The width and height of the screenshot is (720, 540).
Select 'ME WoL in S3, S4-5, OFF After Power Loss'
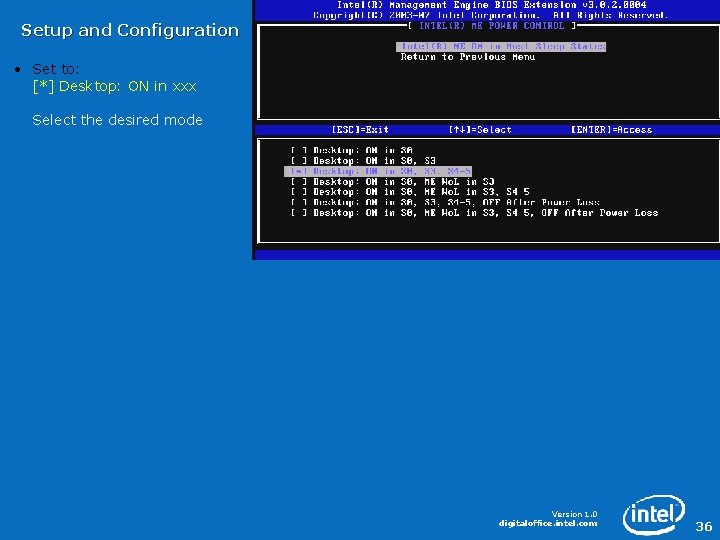pos(474,213)
